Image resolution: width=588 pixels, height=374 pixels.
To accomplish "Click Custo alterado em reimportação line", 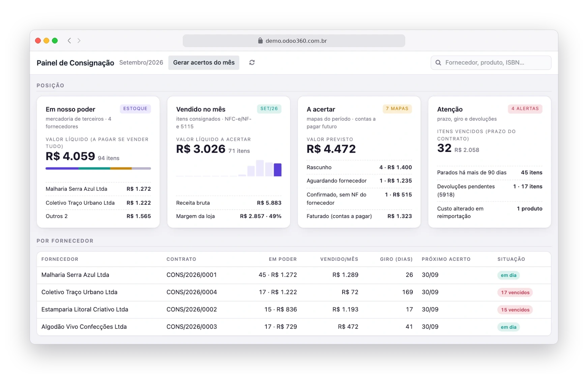I will click(x=490, y=212).
